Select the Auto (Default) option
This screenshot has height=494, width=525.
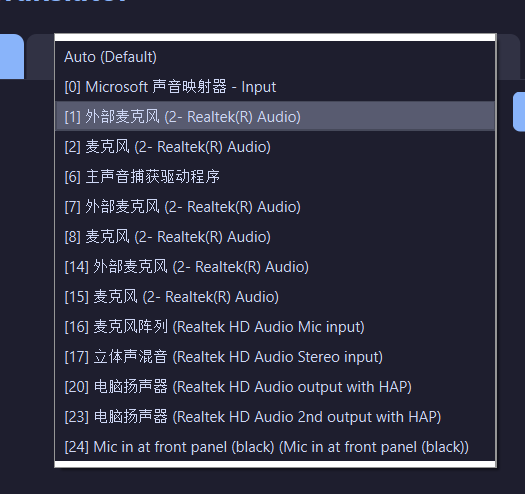pyautogui.click(x=275, y=57)
